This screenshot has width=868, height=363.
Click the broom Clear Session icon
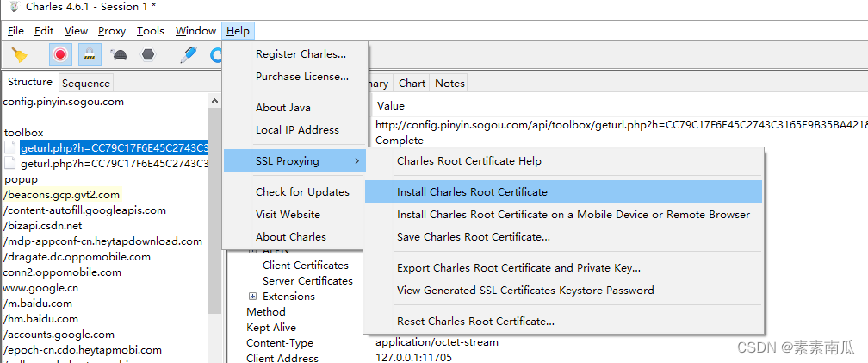coord(20,55)
